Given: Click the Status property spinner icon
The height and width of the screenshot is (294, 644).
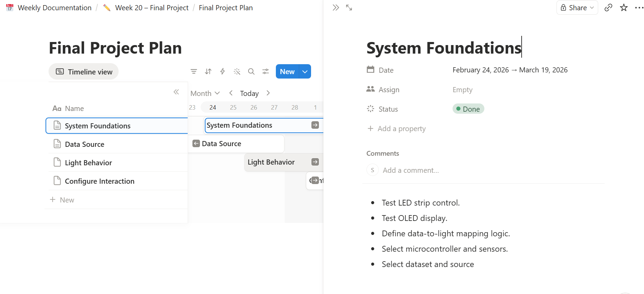Looking at the screenshot, I should point(371,109).
